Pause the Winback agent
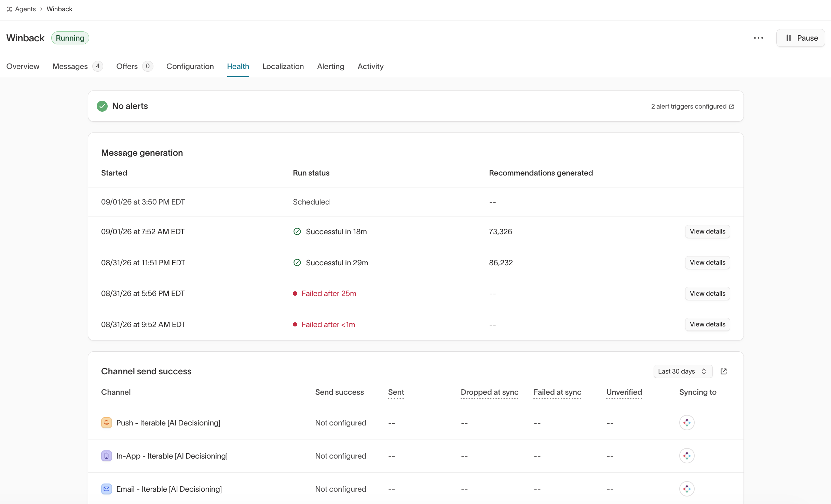Viewport: 831px width, 504px height. click(x=801, y=38)
